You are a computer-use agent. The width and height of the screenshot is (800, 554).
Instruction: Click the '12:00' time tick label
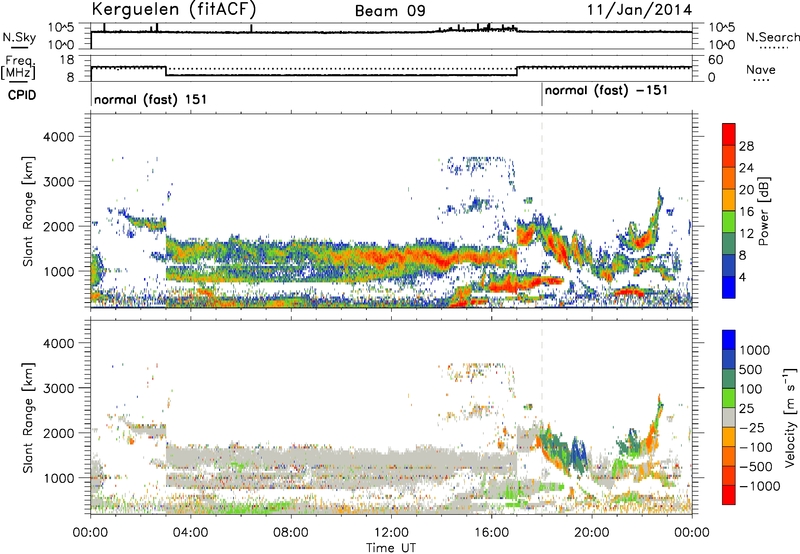pyautogui.click(x=391, y=533)
